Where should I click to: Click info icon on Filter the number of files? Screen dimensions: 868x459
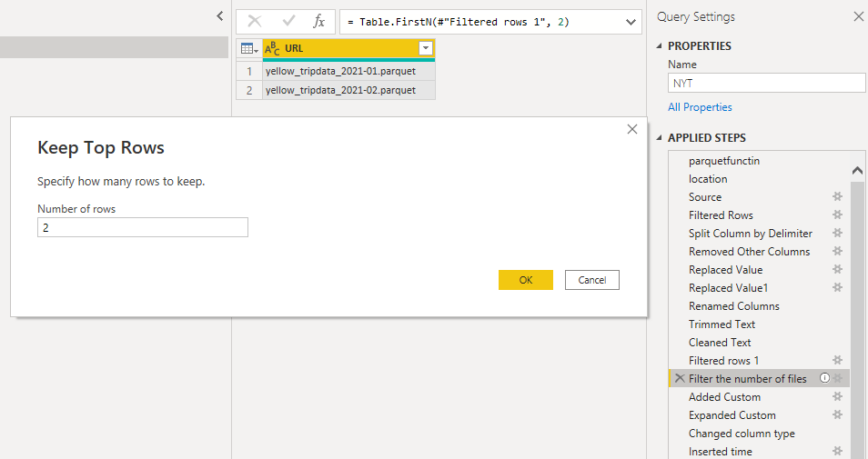(x=824, y=379)
